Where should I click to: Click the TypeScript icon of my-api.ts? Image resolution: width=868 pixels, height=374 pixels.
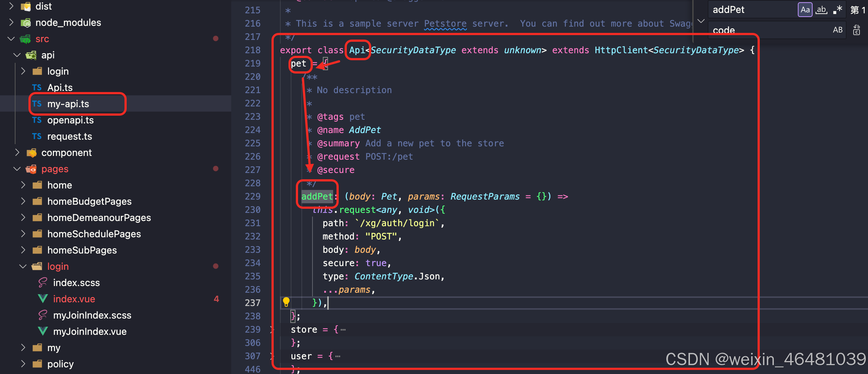(x=37, y=104)
